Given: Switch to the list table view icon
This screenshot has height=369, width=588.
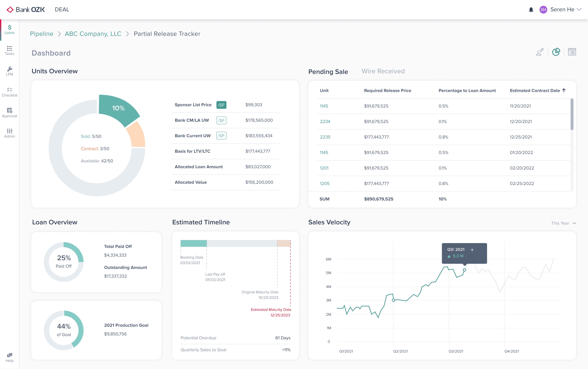Looking at the screenshot, I should pos(572,52).
